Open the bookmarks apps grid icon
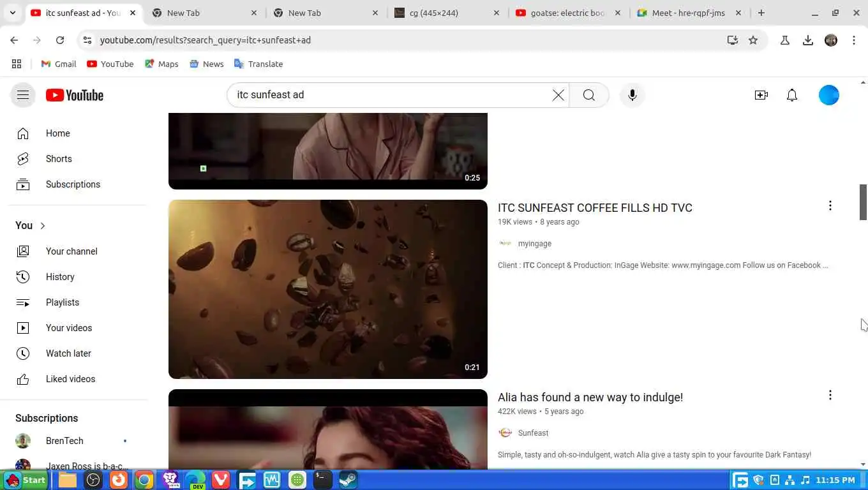Viewport: 868px width, 490px height. click(x=17, y=64)
